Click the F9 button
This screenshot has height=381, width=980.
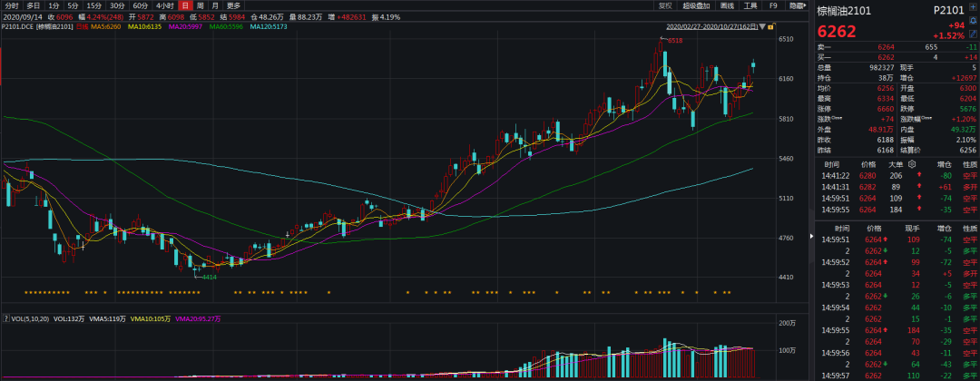coord(773,5)
